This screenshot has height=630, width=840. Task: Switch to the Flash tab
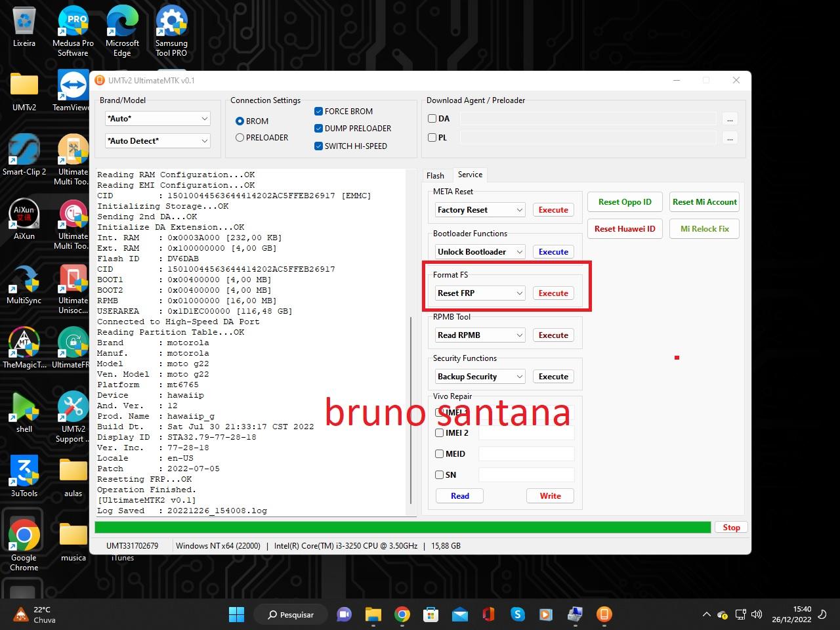click(x=435, y=175)
